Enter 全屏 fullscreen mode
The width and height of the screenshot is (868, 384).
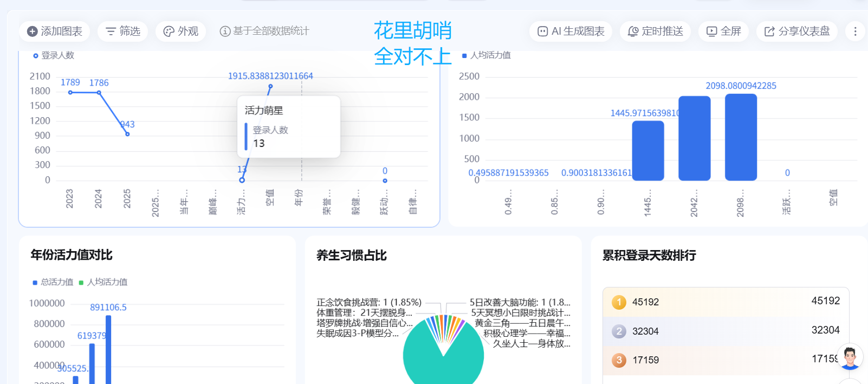pos(723,31)
